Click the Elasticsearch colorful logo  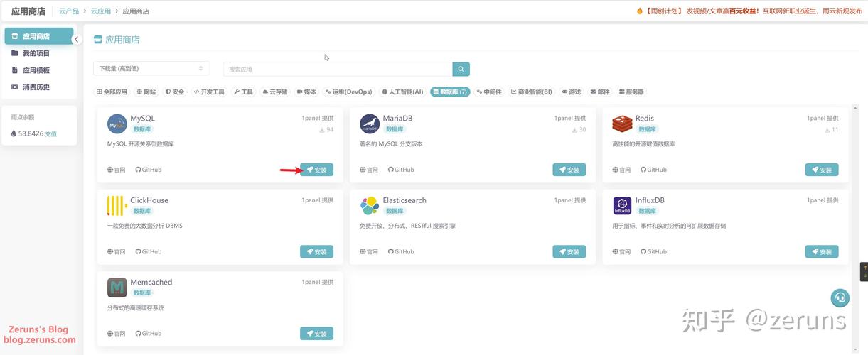pos(370,205)
